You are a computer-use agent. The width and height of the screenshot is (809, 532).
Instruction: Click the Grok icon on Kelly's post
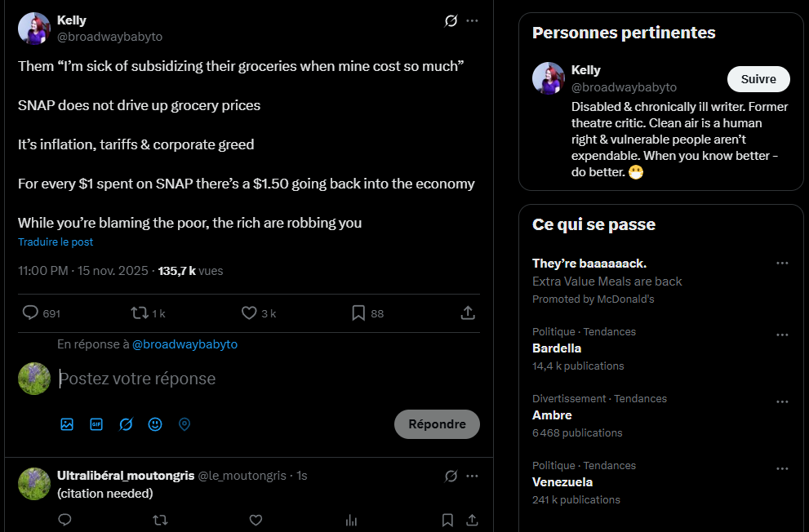point(451,20)
